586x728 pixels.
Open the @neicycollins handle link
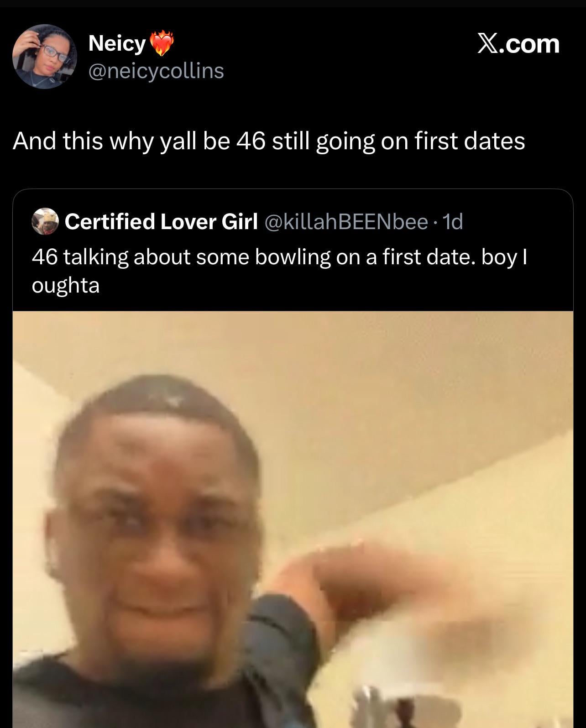tap(156, 71)
